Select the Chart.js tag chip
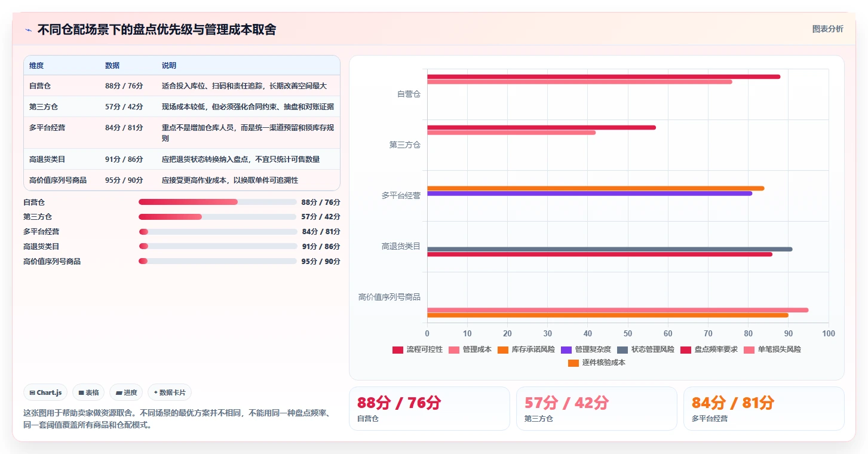 pos(45,392)
